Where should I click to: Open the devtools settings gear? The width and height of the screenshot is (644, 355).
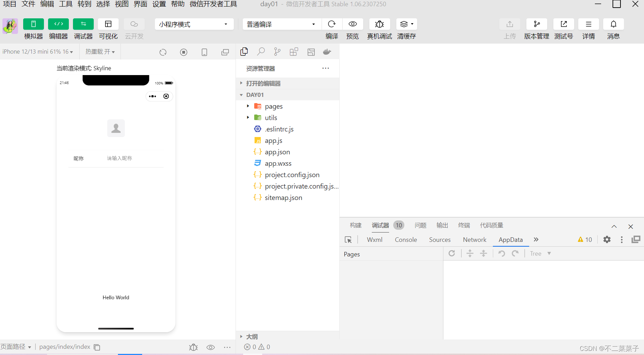pyautogui.click(x=607, y=239)
